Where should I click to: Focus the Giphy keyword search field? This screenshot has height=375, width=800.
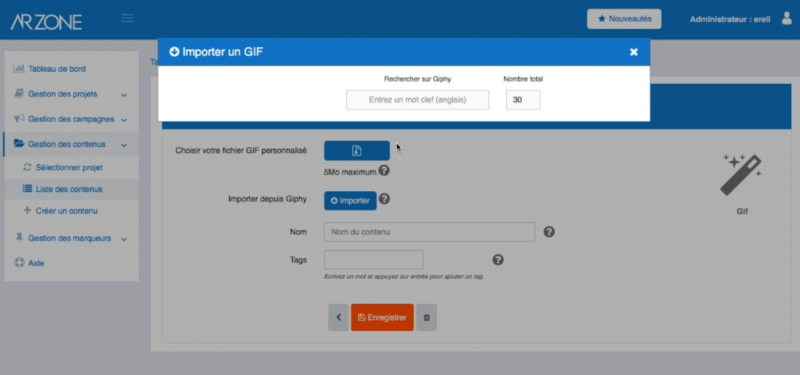click(417, 100)
